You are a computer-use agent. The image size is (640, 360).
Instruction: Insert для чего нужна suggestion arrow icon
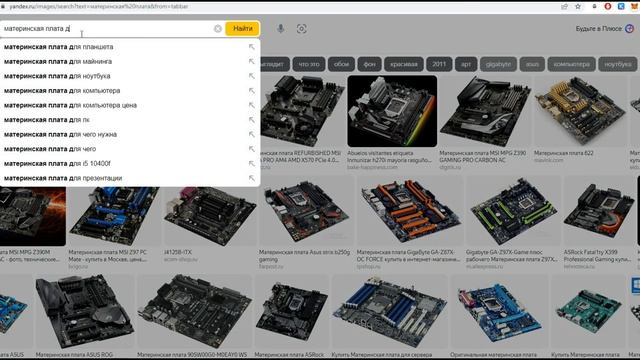(251, 134)
